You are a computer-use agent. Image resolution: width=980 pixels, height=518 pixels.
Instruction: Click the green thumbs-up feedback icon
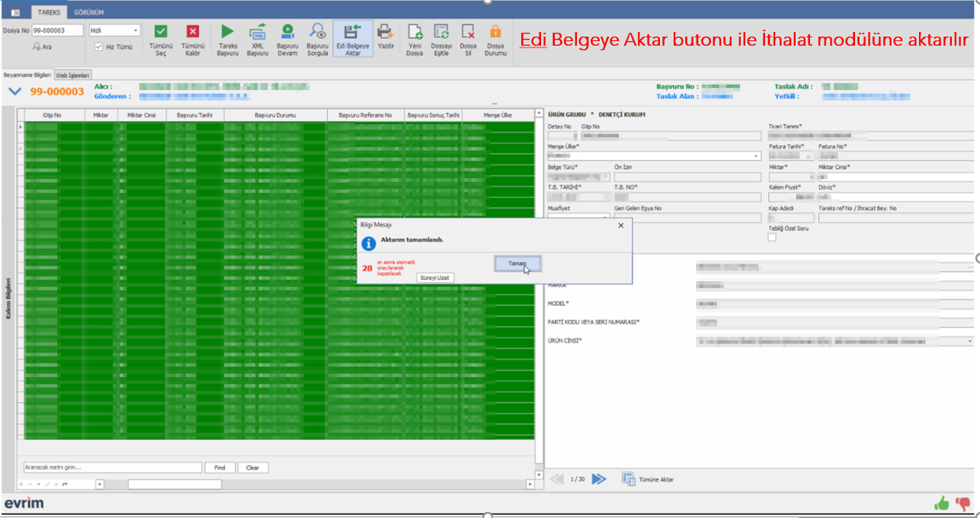(x=942, y=503)
